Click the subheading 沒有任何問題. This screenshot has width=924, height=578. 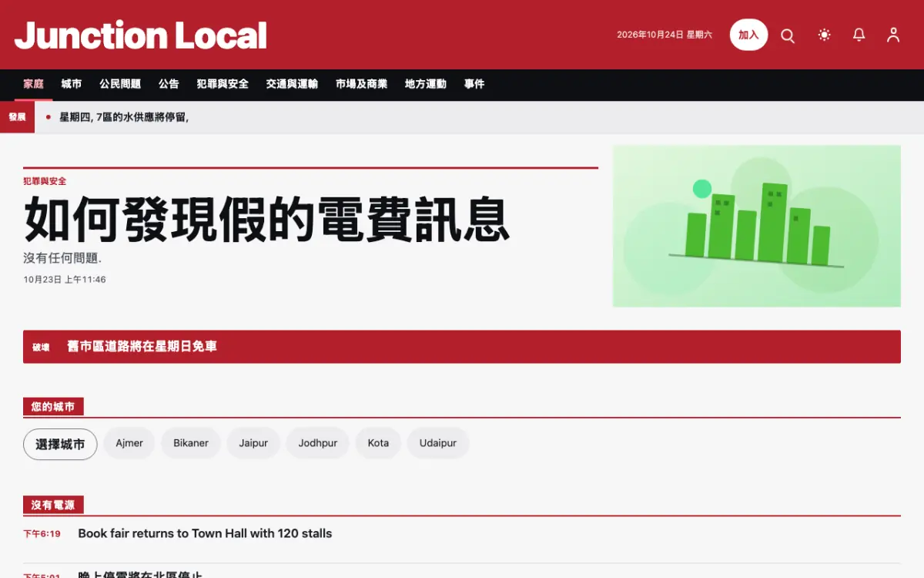click(x=62, y=258)
